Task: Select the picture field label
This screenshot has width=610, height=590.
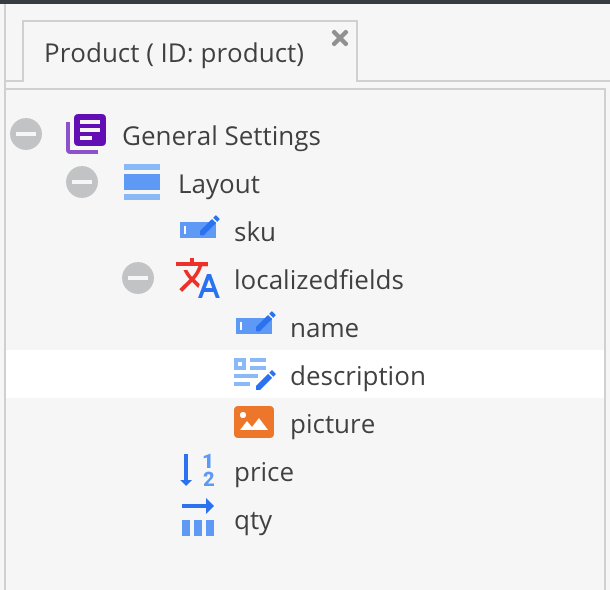Action: (332, 424)
